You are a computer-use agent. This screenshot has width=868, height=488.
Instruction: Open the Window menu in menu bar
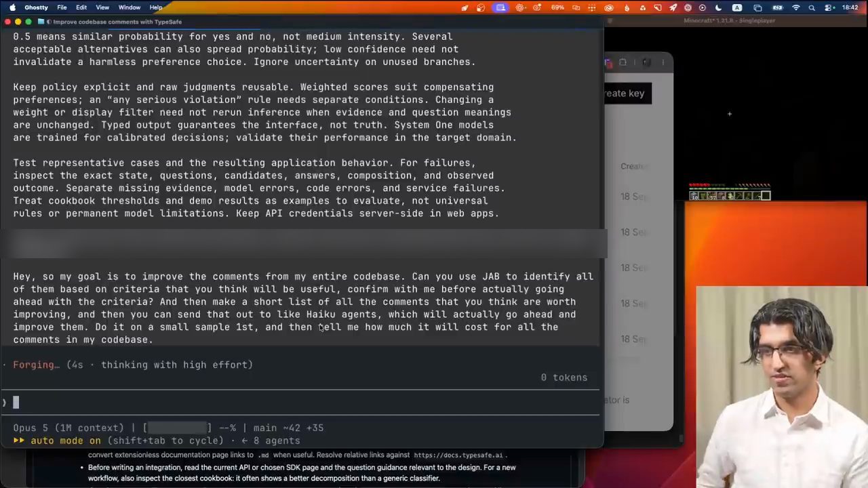click(129, 7)
